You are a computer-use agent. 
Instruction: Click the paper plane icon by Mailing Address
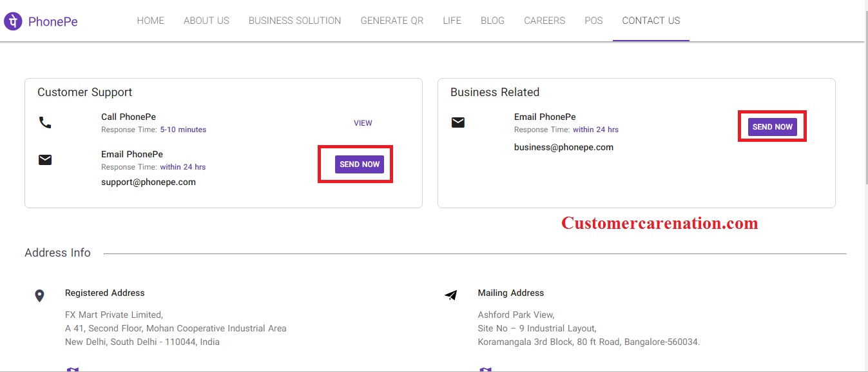pos(451,295)
